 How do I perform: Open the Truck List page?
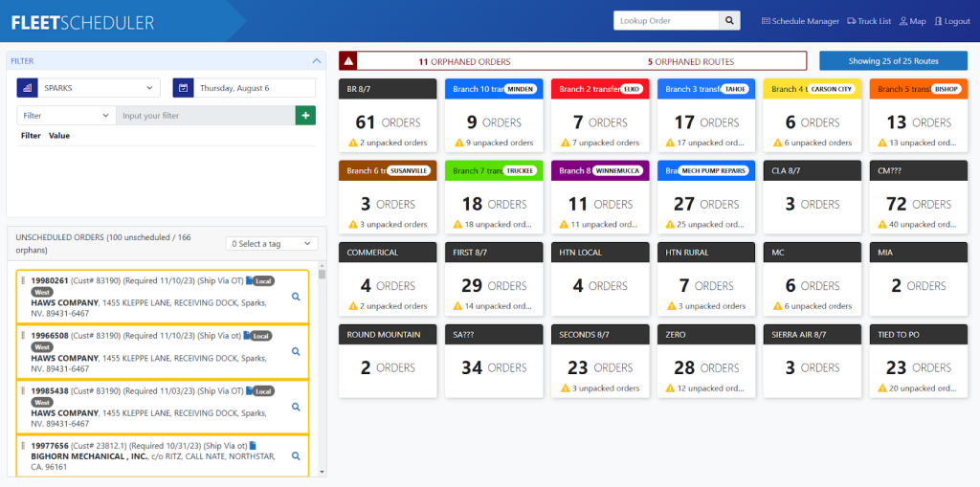(x=869, y=21)
